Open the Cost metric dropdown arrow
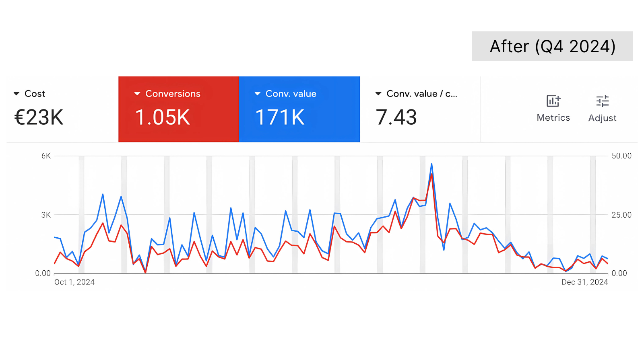 17,94
